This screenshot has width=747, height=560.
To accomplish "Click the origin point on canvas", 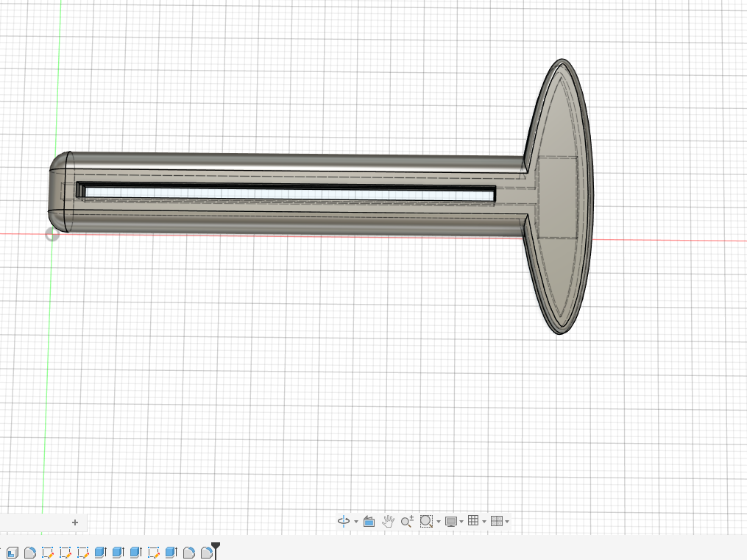I will 52,234.
